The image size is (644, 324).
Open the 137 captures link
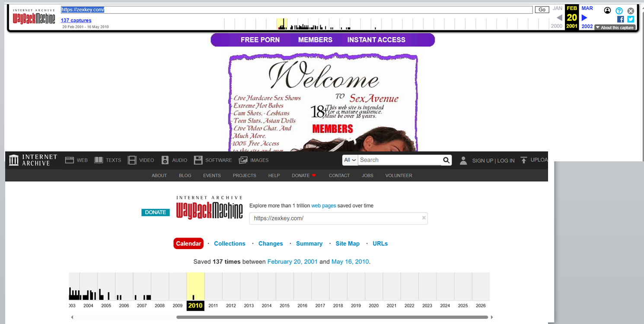tap(76, 20)
